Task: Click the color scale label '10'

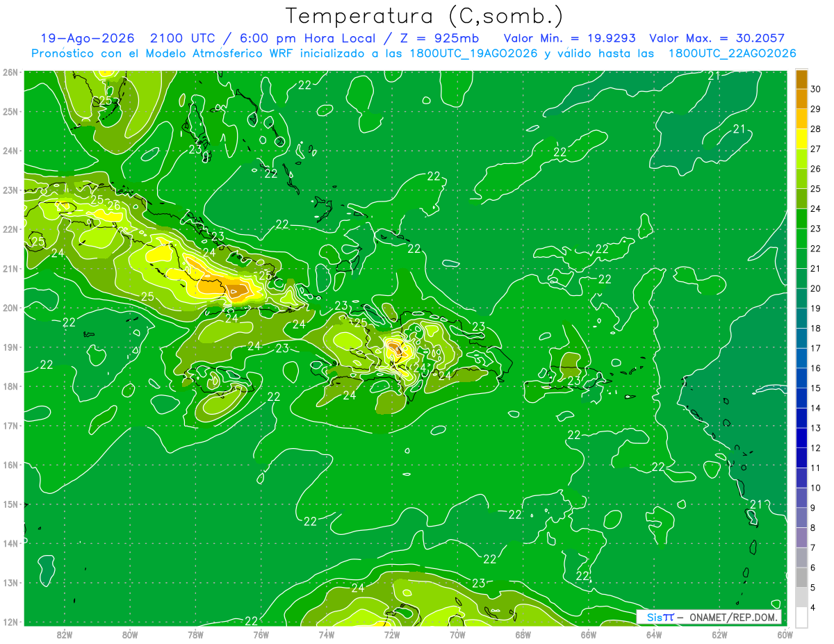Action: coord(815,488)
